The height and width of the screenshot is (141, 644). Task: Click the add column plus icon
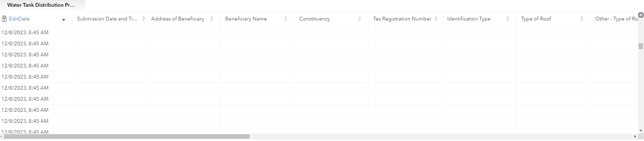coord(641,15)
